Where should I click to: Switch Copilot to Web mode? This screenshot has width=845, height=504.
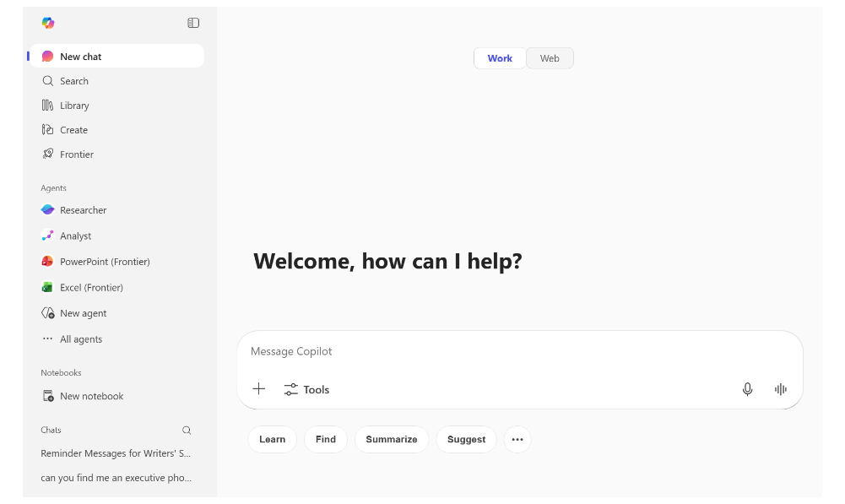550,57
